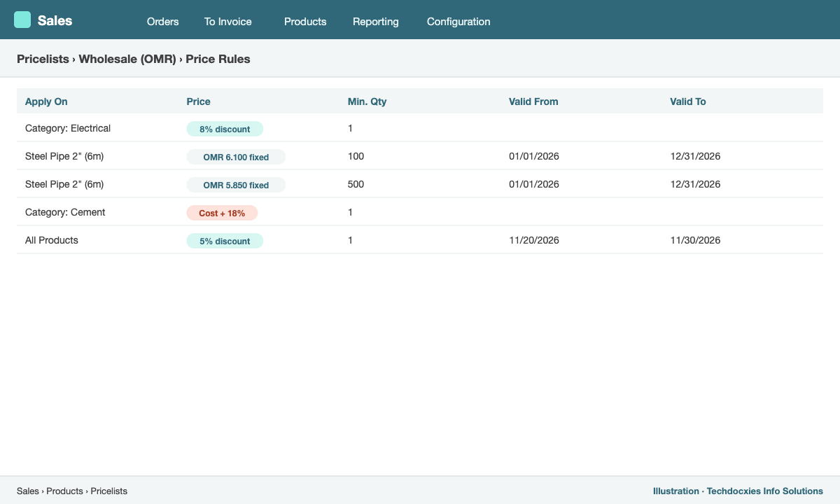Click the Cost + 18% badge

(222, 213)
